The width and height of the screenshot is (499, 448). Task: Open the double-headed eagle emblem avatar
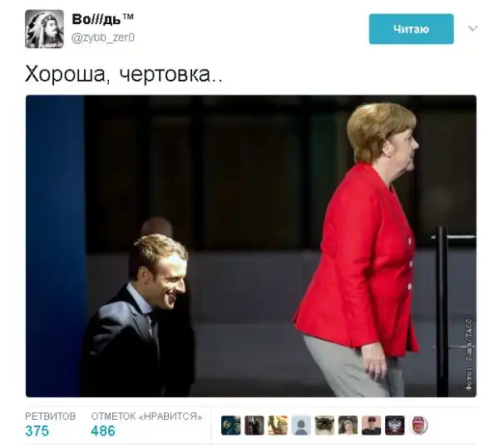394,425
